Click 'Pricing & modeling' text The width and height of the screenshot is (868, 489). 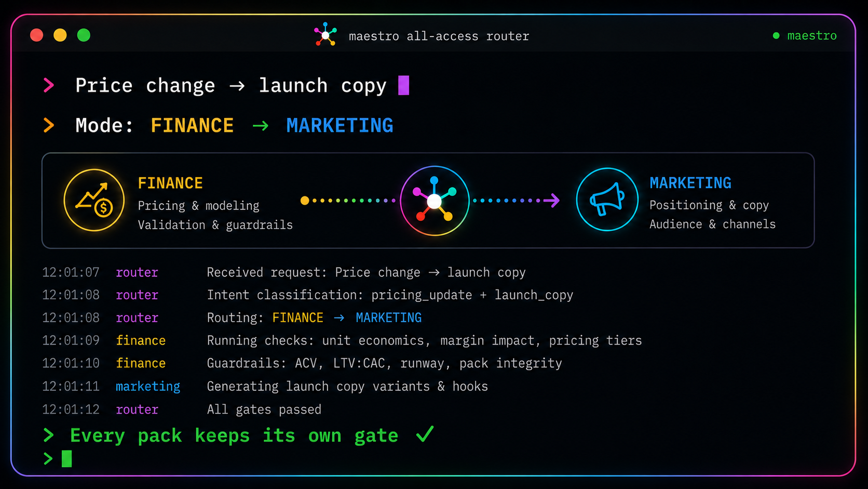198,206
